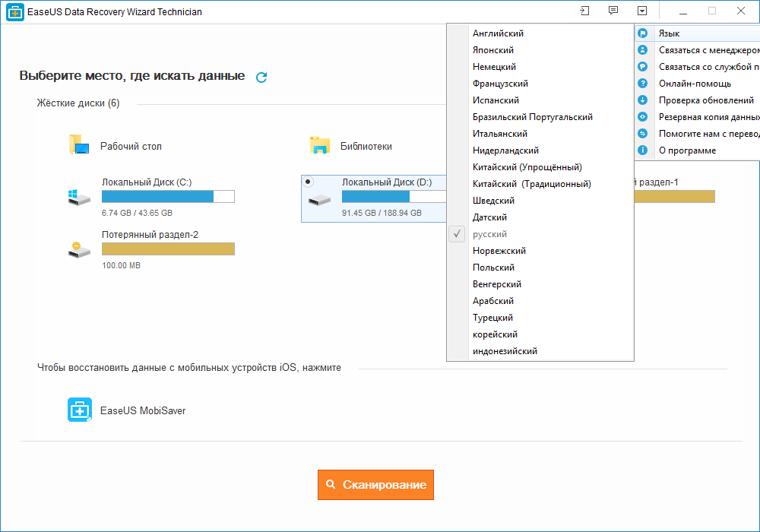Close the EaseUS Data Recovery window
This screenshot has height=532, width=760.
[x=740, y=11]
